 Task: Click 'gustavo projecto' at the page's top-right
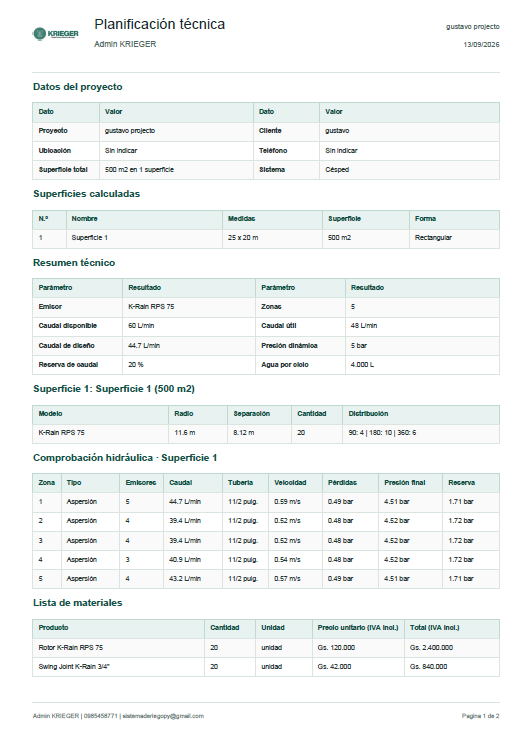(473, 27)
